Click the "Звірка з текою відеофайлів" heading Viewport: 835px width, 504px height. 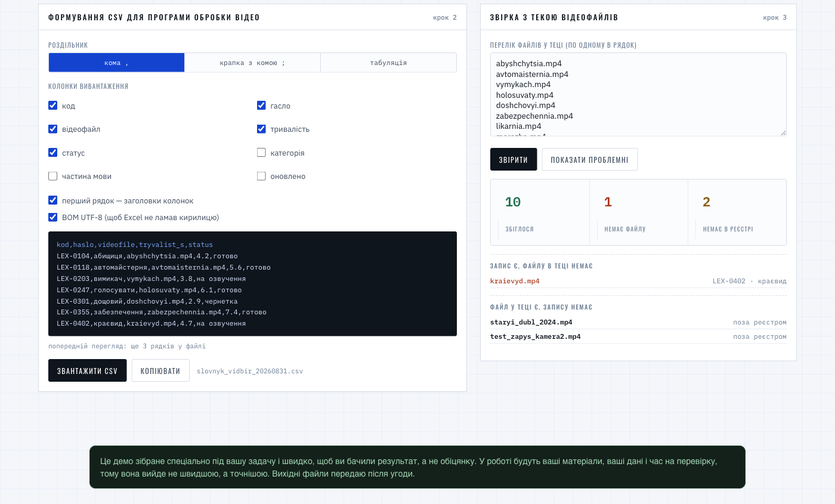point(554,17)
